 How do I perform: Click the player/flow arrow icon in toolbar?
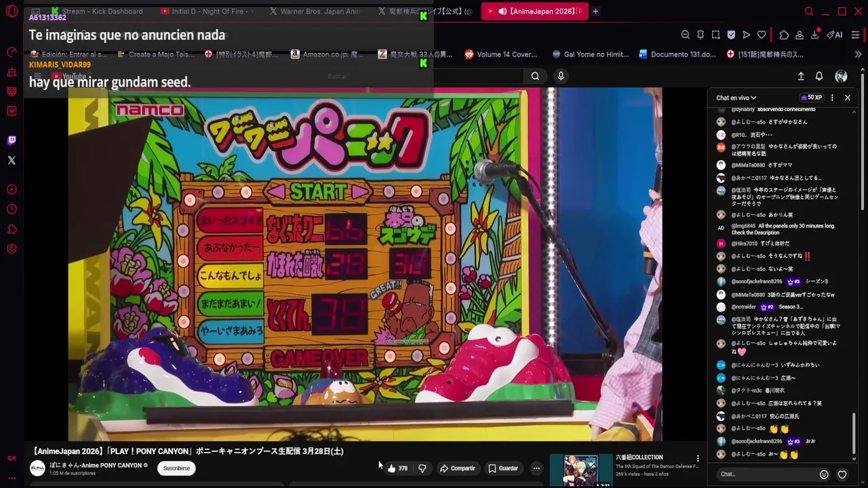(x=747, y=35)
